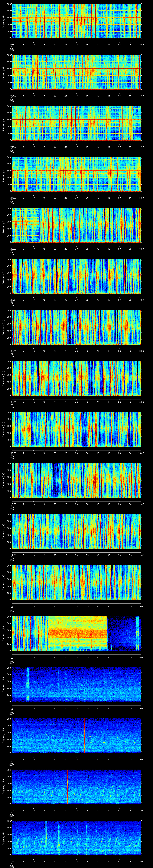The height and width of the screenshot is (868, 153).
Task: Choose the spectrogram panel starting at 1:10:00
Action: (77, 481)
